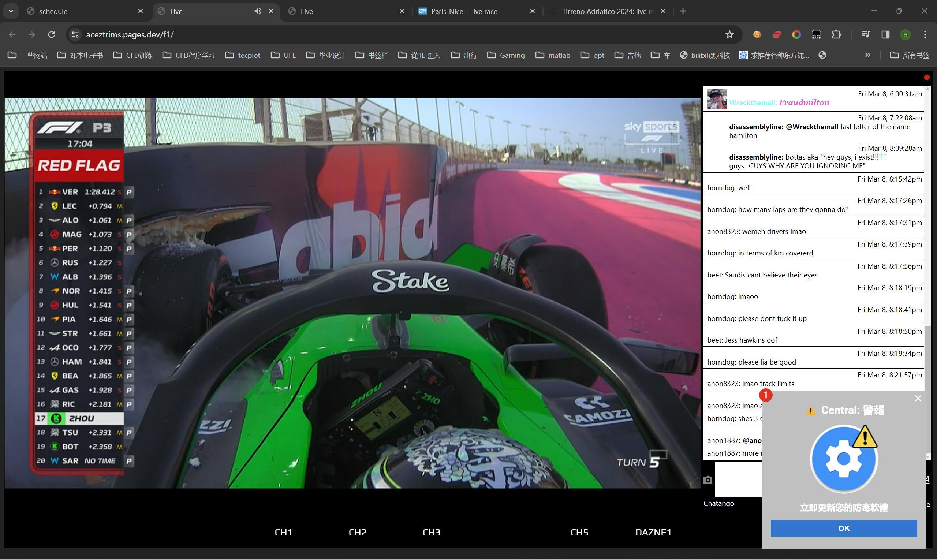
Task: Open the bilibili黑科技 bookmark
Action: 705,55
